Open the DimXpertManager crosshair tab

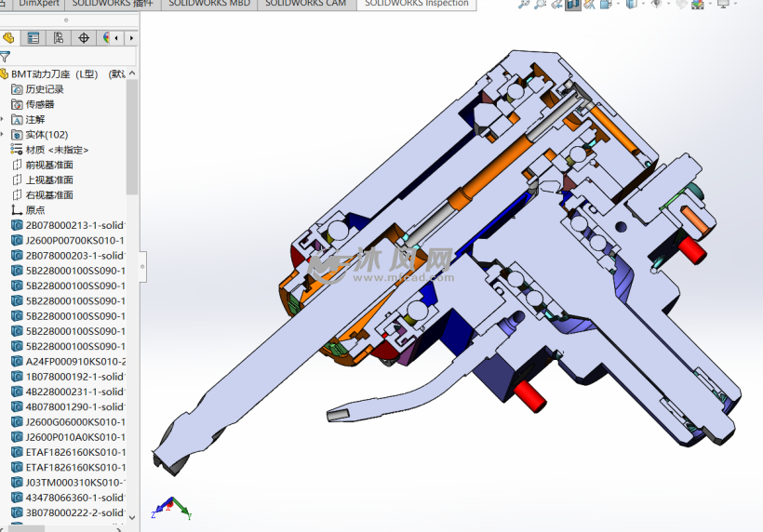84,38
